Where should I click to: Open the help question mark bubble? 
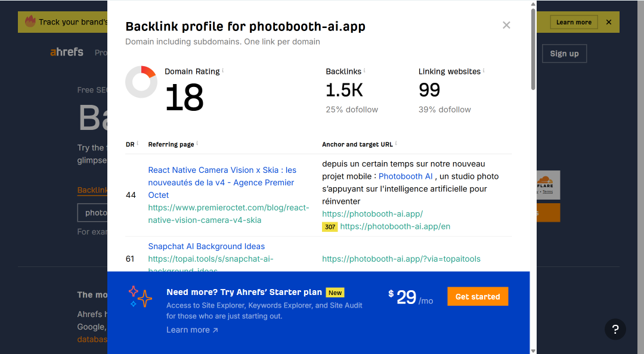point(615,329)
